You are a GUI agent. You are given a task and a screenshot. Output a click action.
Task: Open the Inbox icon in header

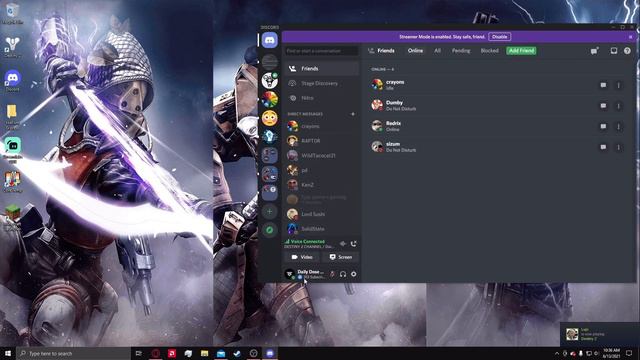(x=613, y=51)
